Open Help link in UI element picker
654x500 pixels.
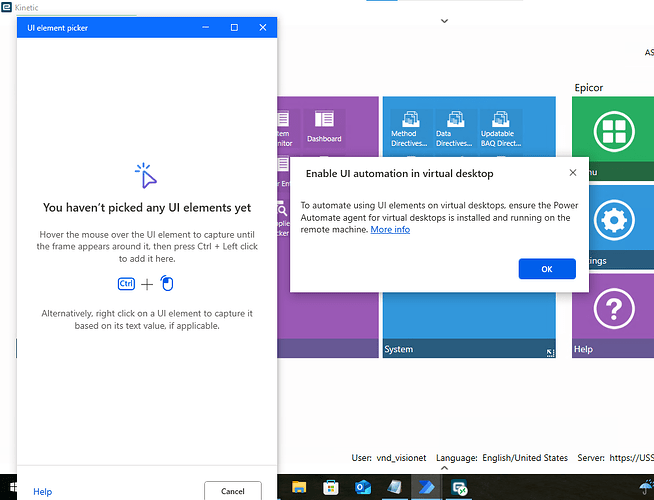pyautogui.click(x=43, y=492)
